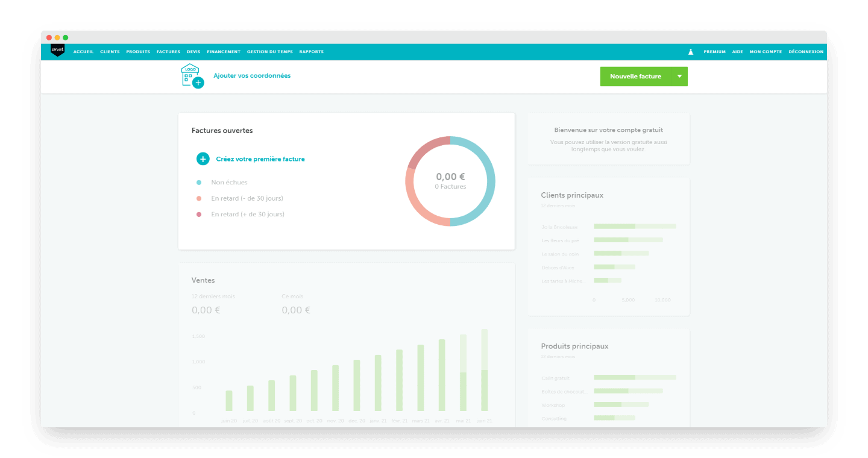The image size is (868, 458).
Task: Expand the Nouvelle facture dropdown arrow
Action: [679, 77]
